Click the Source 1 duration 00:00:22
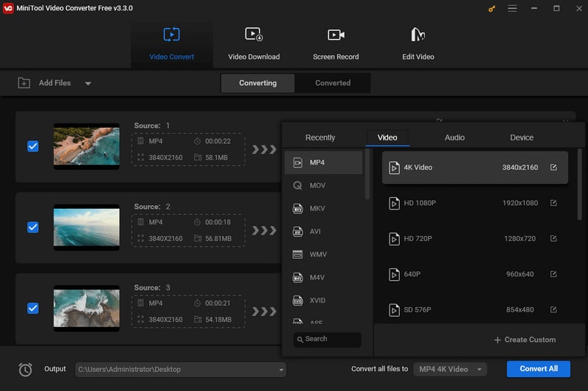The width and height of the screenshot is (588, 391). point(218,141)
